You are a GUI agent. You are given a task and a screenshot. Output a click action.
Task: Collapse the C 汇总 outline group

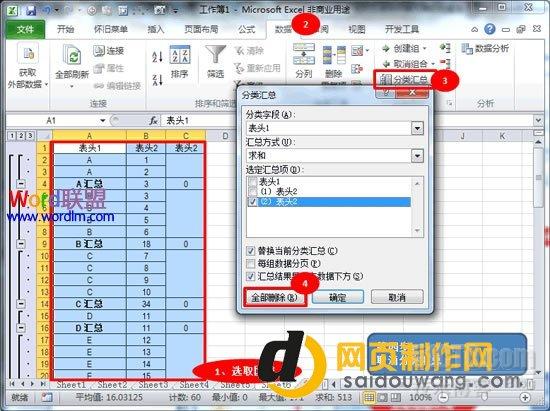21,304
